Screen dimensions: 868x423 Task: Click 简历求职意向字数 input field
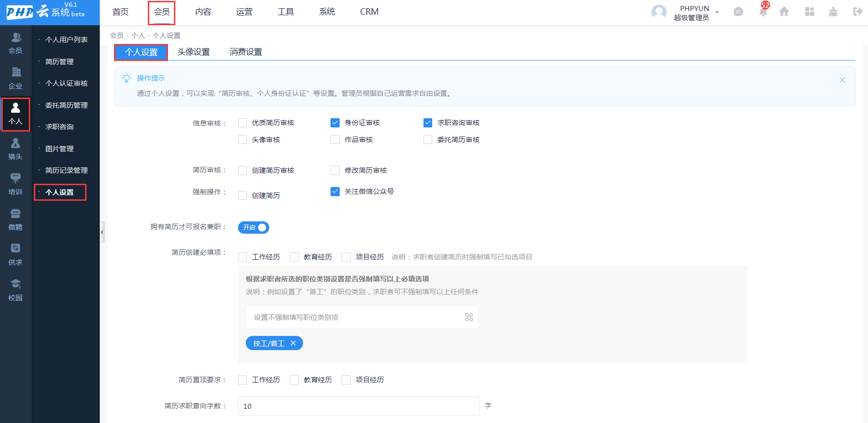[358, 406]
